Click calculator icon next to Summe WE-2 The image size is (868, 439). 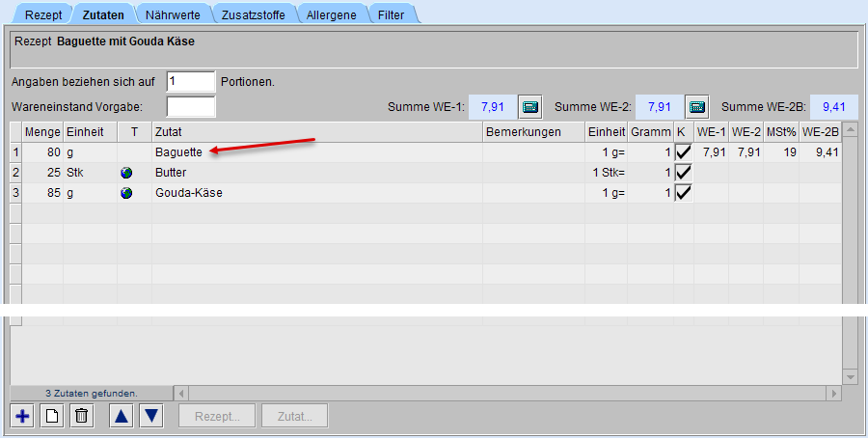pyautogui.click(x=697, y=107)
